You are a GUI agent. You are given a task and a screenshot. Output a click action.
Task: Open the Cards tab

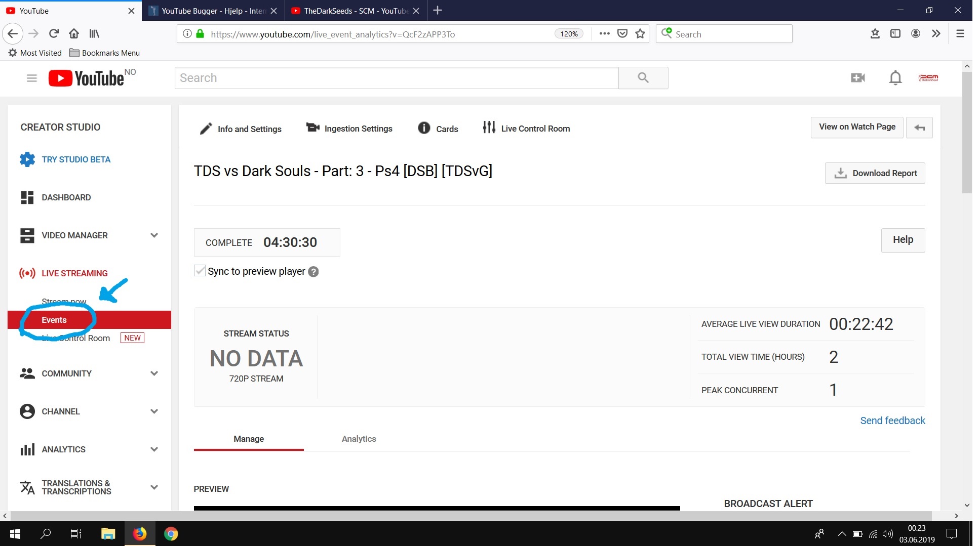[x=438, y=129]
